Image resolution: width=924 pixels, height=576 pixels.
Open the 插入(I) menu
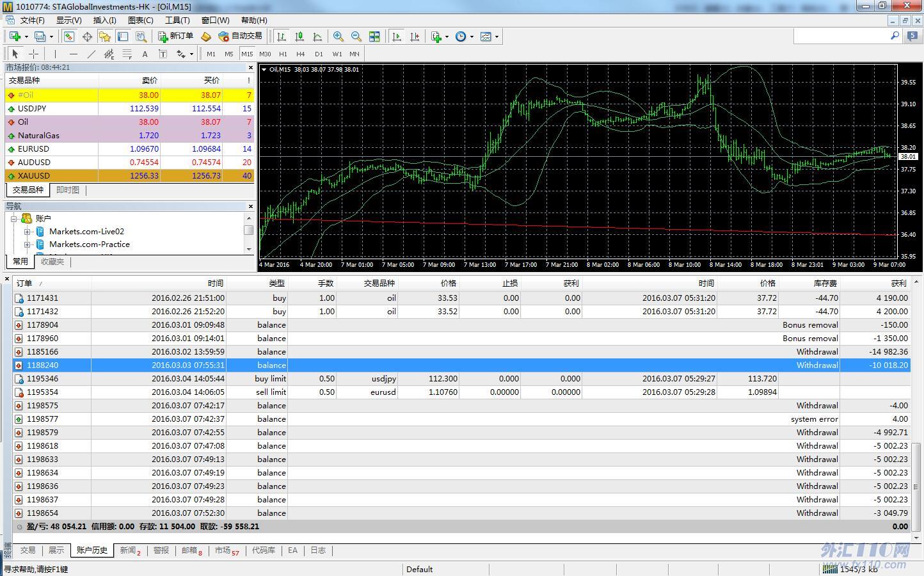pyautogui.click(x=105, y=20)
